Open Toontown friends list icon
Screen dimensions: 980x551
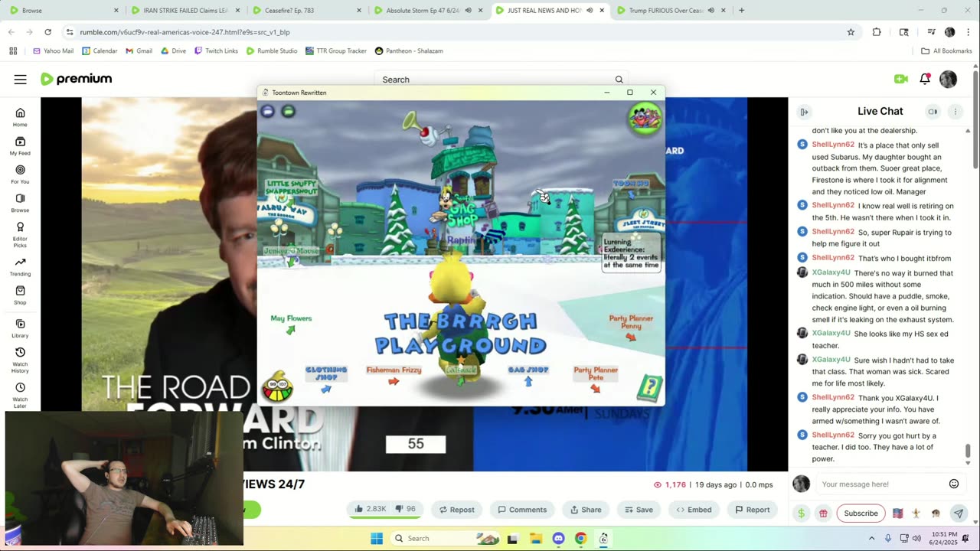pyautogui.click(x=645, y=119)
